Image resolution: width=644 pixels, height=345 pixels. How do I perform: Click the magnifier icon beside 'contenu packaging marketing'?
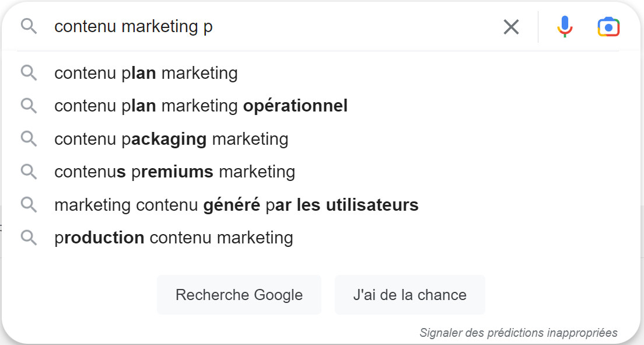click(28, 139)
